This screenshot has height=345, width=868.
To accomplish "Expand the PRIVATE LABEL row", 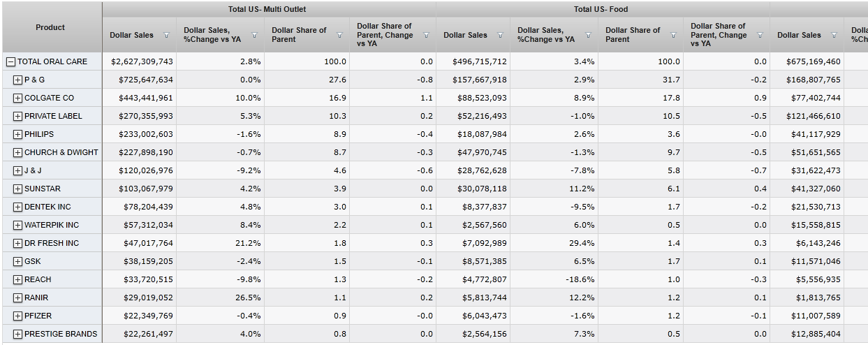I will click(x=17, y=116).
